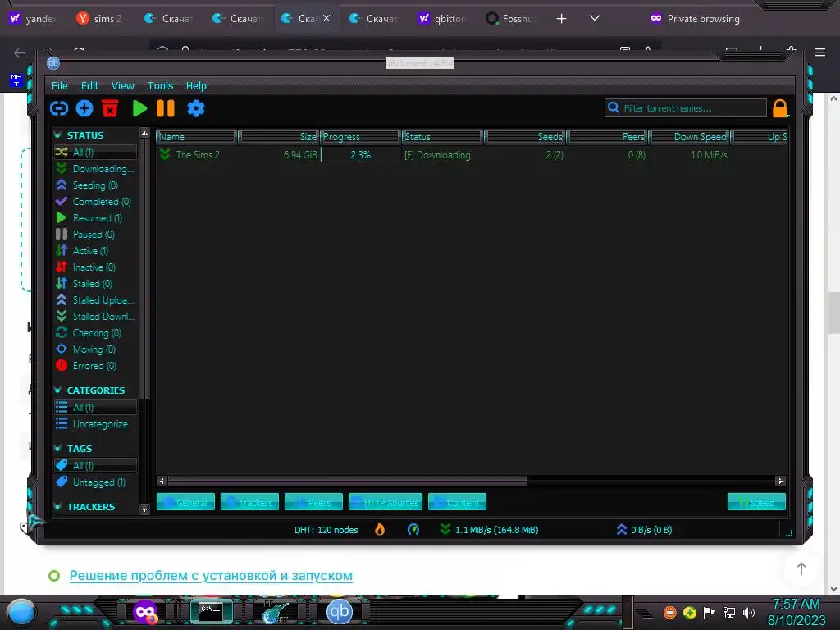Click the red Delete torrent icon
The width and height of the screenshot is (840, 630).
110,108
